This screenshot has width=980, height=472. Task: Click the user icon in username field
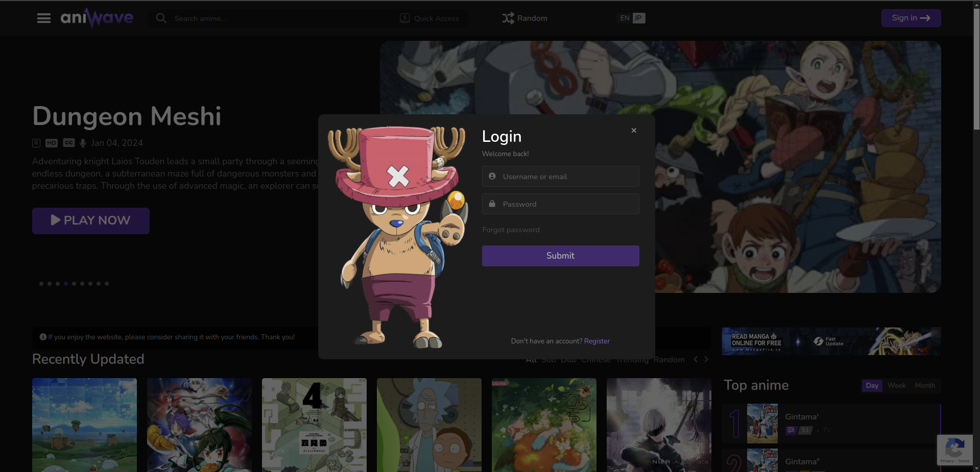click(x=492, y=176)
